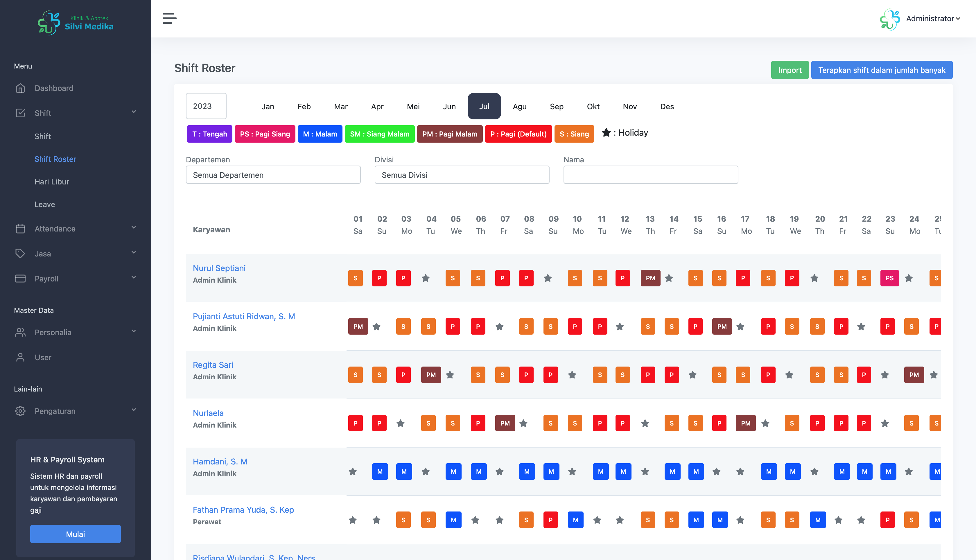Expand the Pengaturan submenu chevron
The height and width of the screenshot is (560, 976).
[x=133, y=410]
